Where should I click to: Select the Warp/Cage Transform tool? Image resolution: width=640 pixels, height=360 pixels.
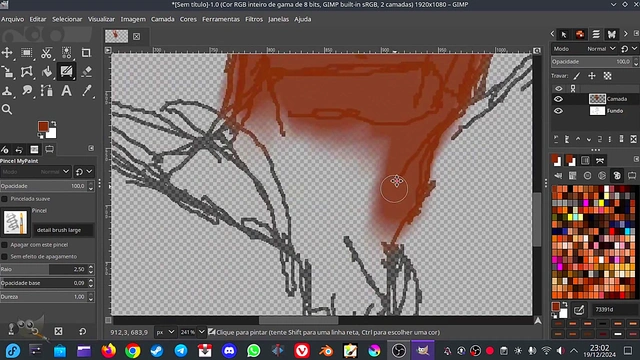[x=27, y=72]
